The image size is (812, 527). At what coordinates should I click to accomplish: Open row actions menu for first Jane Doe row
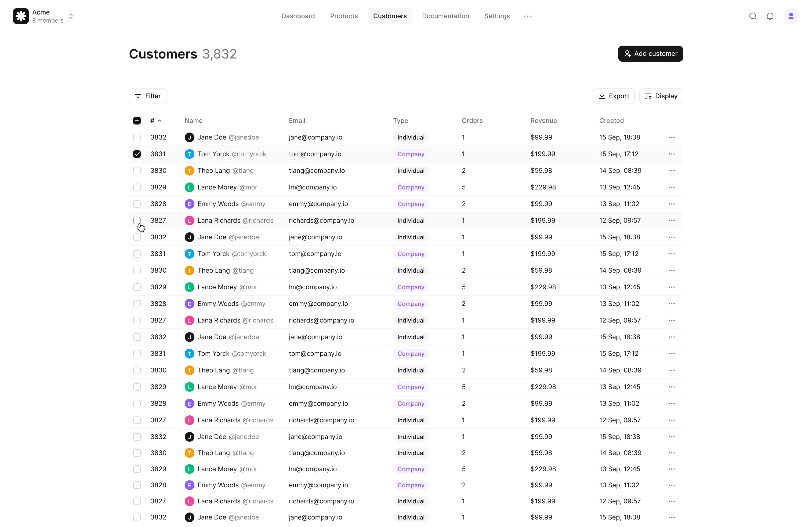pos(672,137)
